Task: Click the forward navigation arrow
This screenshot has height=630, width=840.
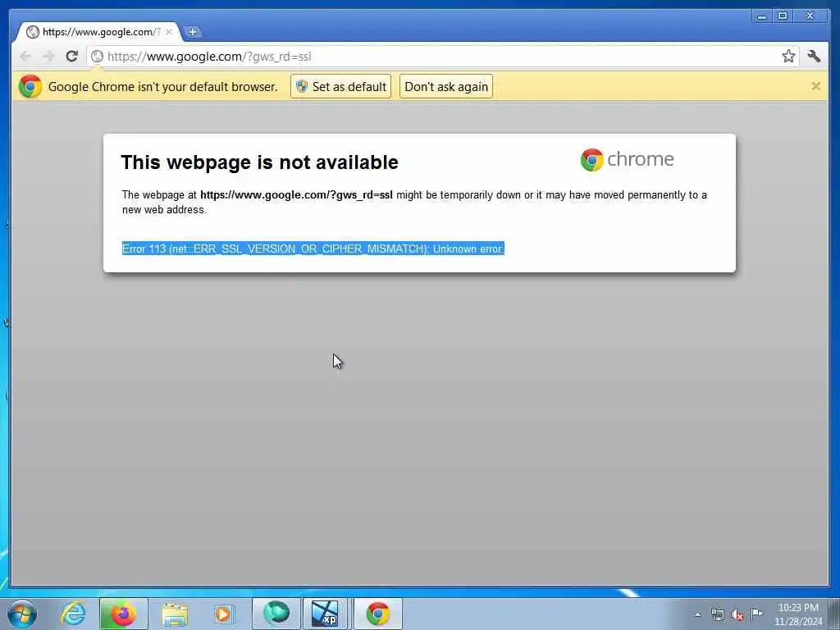Action: click(x=48, y=57)
